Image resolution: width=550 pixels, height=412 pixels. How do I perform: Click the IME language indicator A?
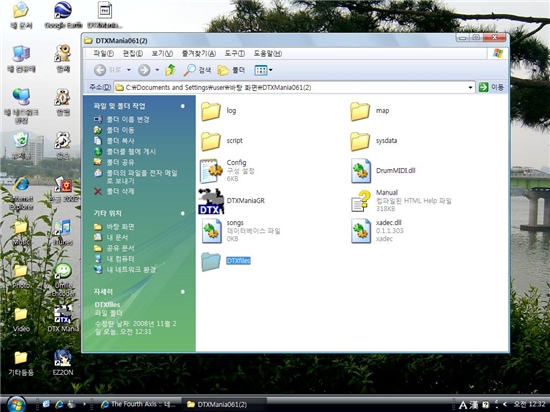click(x=463, y=405)
